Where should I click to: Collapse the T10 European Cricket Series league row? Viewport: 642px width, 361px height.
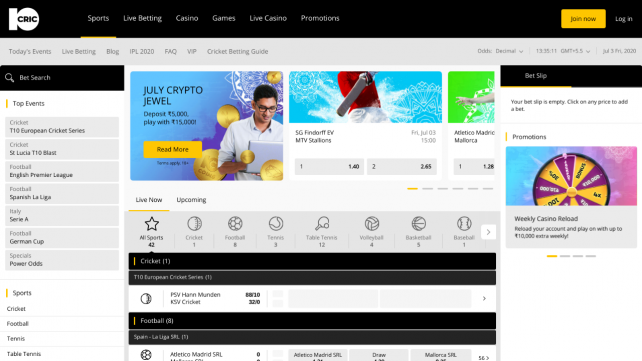312,278
